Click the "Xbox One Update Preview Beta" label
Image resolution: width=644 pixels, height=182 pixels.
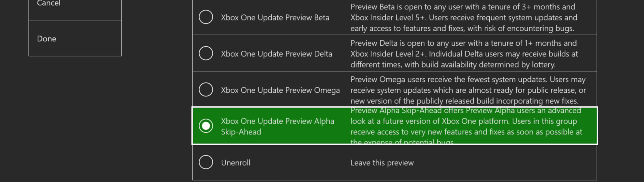[275, 18]
